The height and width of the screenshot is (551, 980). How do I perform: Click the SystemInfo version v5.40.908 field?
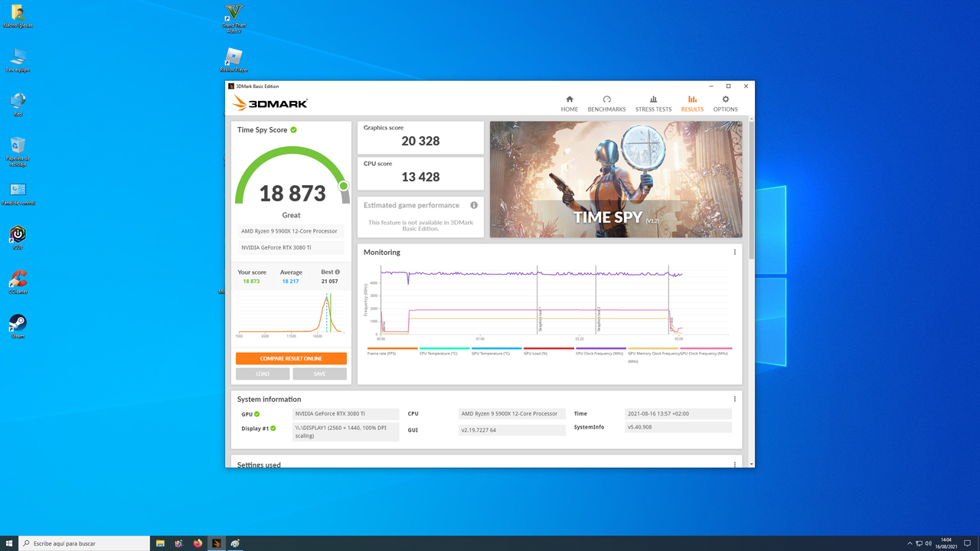pos(678,427)
